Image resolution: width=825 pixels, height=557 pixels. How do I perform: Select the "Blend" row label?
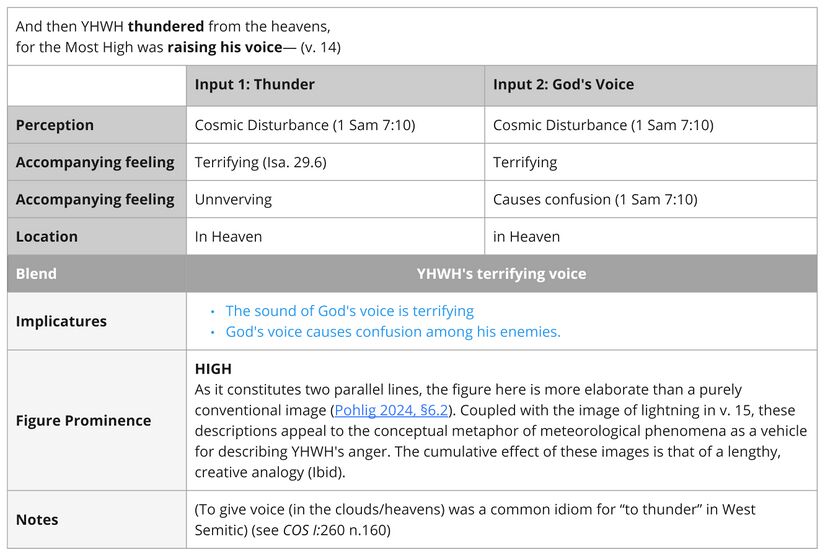(36, 274)
